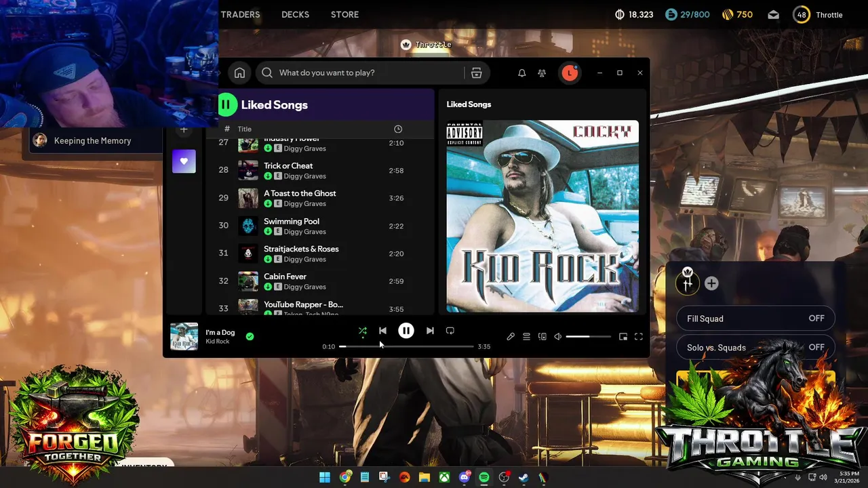
Task: Pause the current song
Action: 406,331
